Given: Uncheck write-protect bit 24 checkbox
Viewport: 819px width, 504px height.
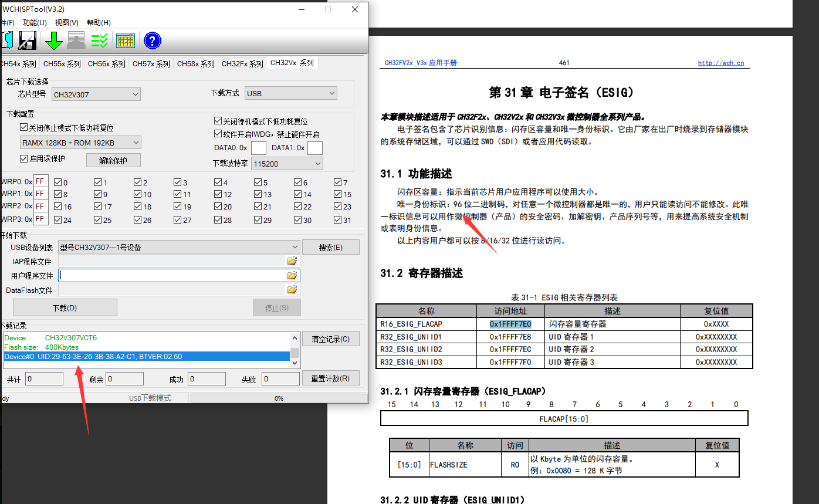Looking at the screenshot, I should [x=57, y=220].
